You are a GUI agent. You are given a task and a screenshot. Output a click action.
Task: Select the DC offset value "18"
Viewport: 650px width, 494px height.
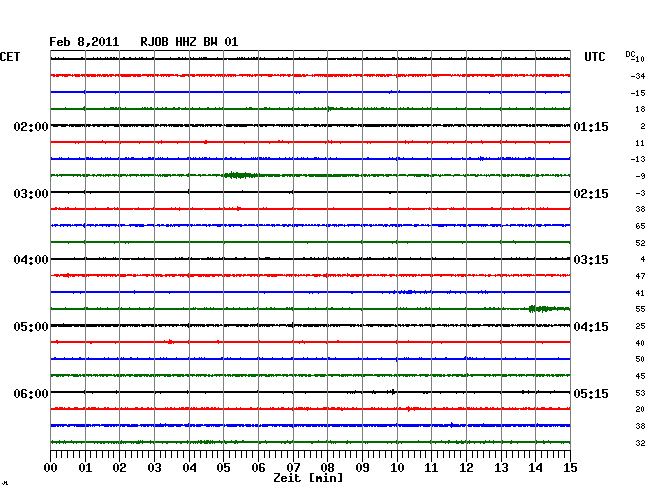pyautogui.click(x=640, y=109)
